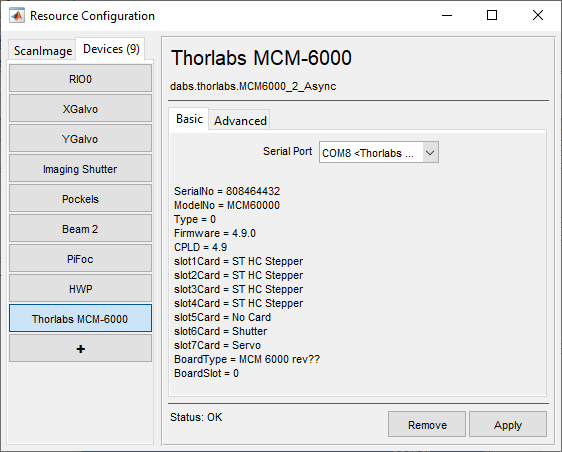
Task: Select the Imaging Shutter device
Action: tap(80, 169)
